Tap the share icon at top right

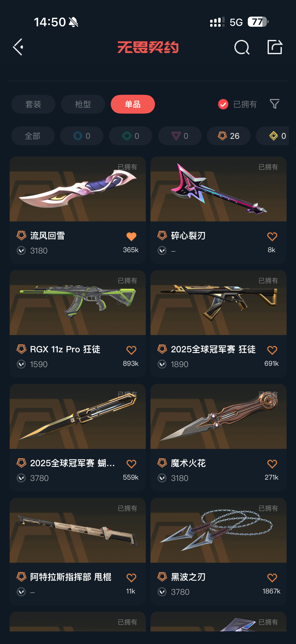(x=275, y=47)
